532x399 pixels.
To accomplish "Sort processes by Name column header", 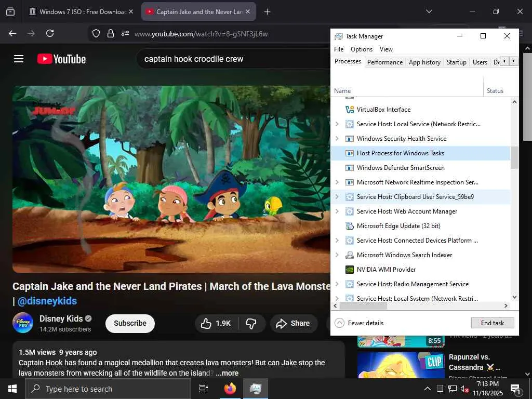I will tap(407, 86).
